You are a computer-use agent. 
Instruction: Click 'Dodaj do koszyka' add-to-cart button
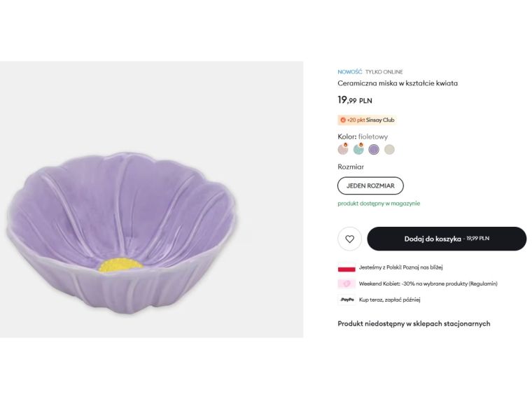click(x=447, y=239)
